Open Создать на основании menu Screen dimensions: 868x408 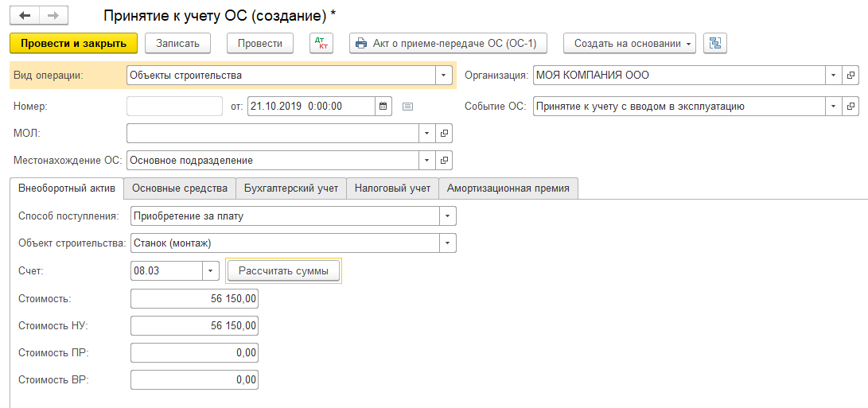click(x=629, y=43)
